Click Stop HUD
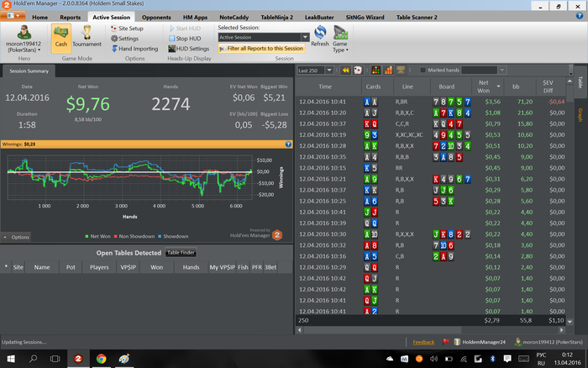The image size is (588, 368). pyautogui.click(x=185, y=39)
